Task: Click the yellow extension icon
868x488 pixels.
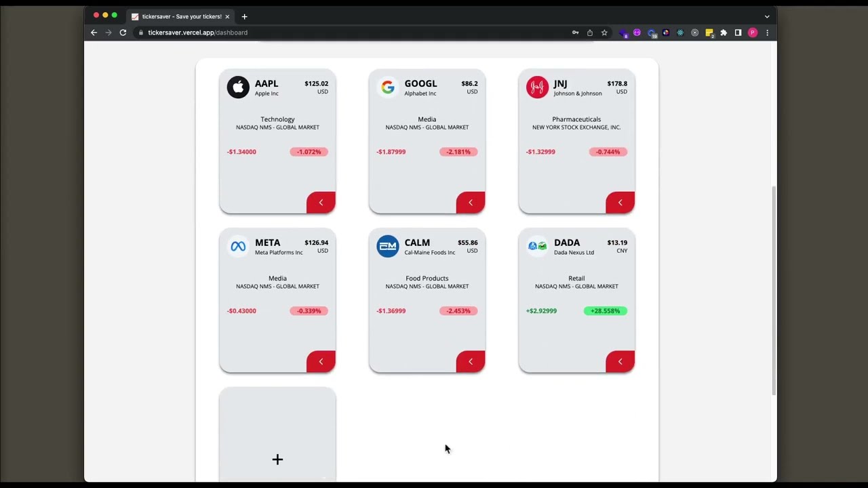Action: (x=709, y=33)
